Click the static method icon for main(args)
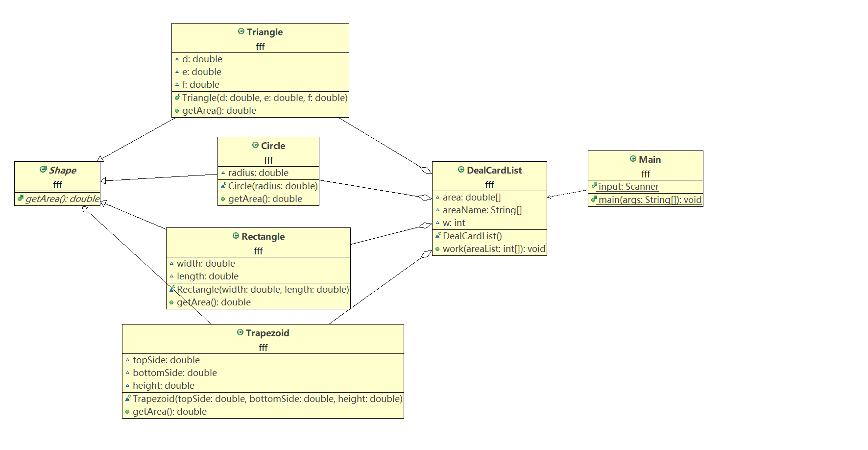The width and height of the screenshot is (868, 450). pos(594,199)
